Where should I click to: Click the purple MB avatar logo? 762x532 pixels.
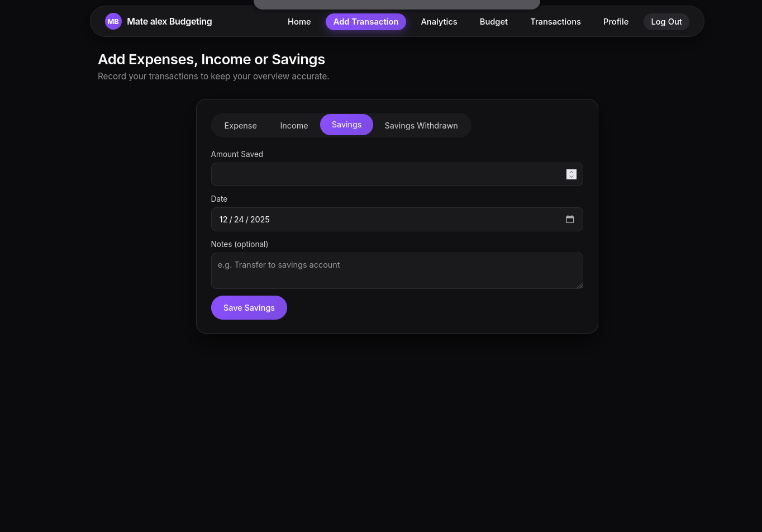(113, 22)
